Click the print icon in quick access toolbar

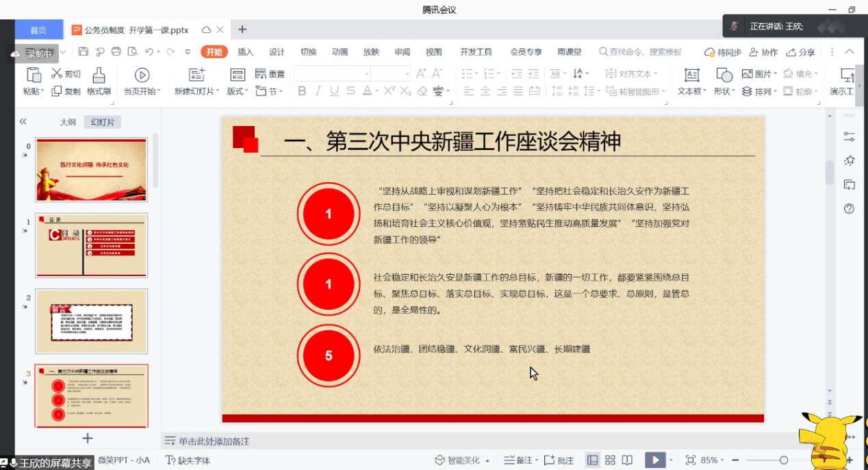point(116,52)
